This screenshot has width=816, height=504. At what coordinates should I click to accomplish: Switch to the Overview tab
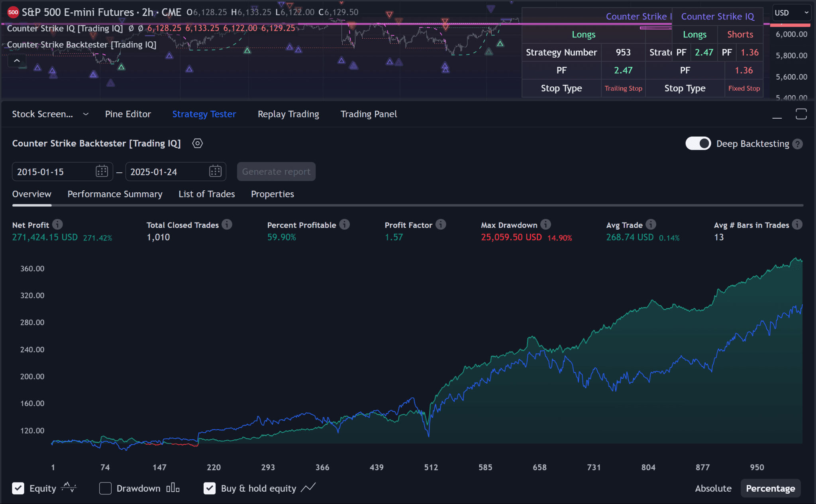pyautogui.click(x=32, y=194)
